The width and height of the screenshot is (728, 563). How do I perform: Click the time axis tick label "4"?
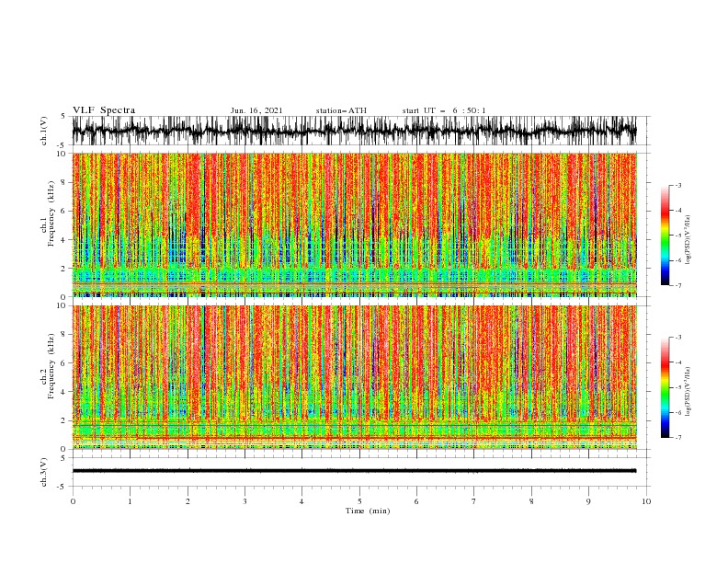pyautogui.click(x=302, y=501)
